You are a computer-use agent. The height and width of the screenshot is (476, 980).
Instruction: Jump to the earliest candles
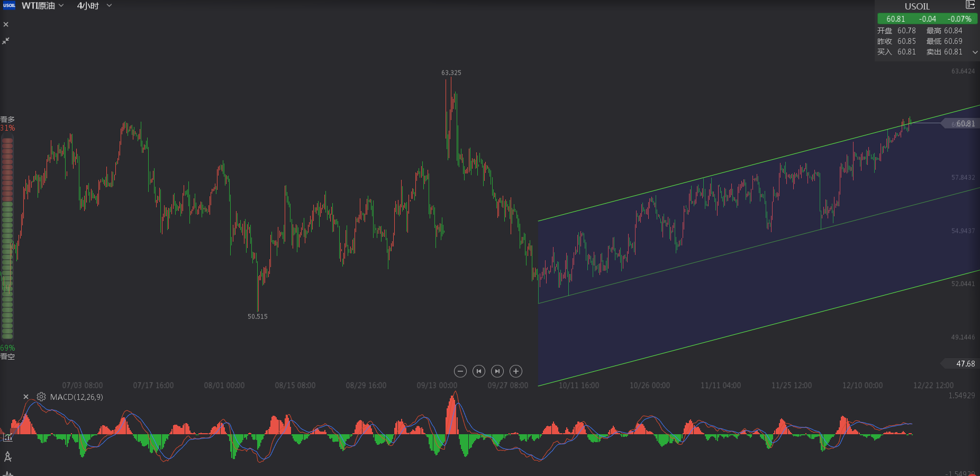[479, 371]
